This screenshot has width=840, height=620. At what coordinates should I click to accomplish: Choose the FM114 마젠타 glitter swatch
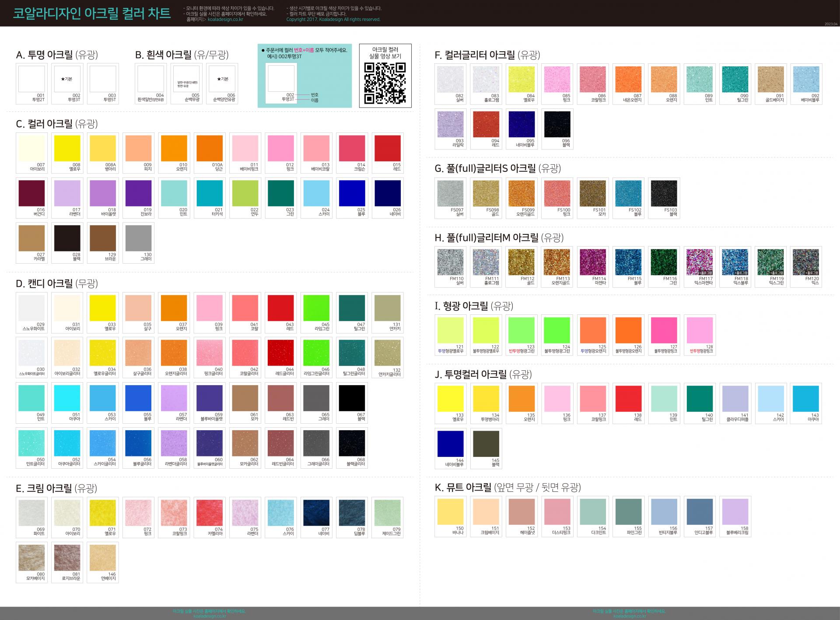tap(593, 262)
